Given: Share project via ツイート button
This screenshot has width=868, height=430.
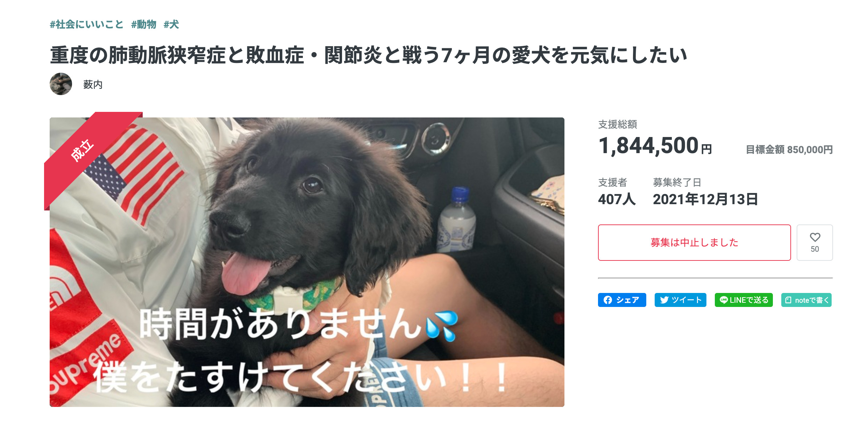Looking at the screenshot, I should tap(680, 300).
